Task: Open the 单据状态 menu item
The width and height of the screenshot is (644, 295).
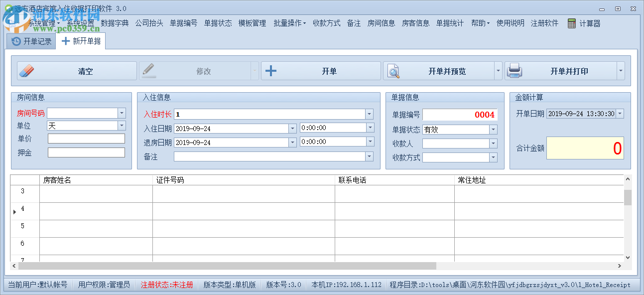Action: pyautogui.click(x=218, y=23)
